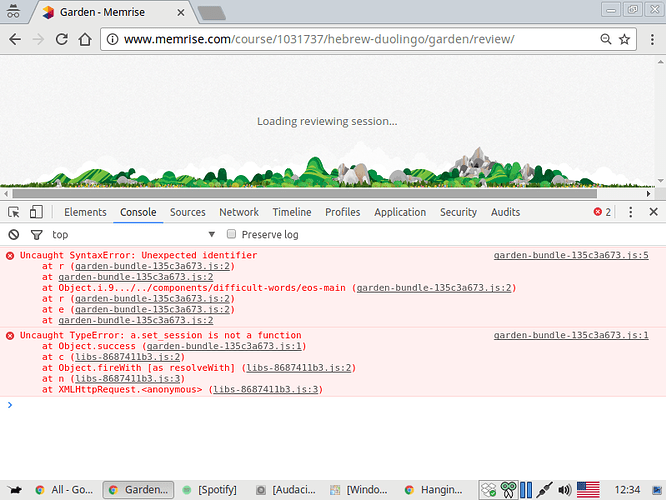Click the US flag keyboard layout
The height and width of the screenshot is (500, 666).
588,490
